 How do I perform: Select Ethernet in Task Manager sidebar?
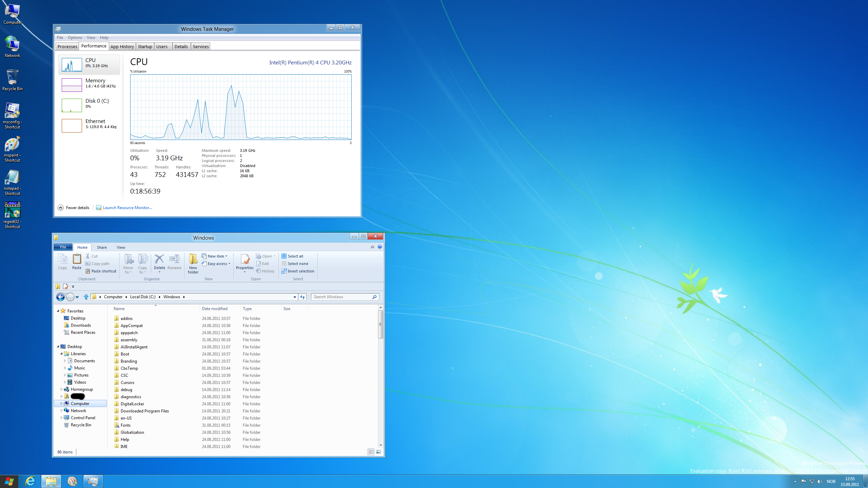pyautogui.click(x=89, y=125)
